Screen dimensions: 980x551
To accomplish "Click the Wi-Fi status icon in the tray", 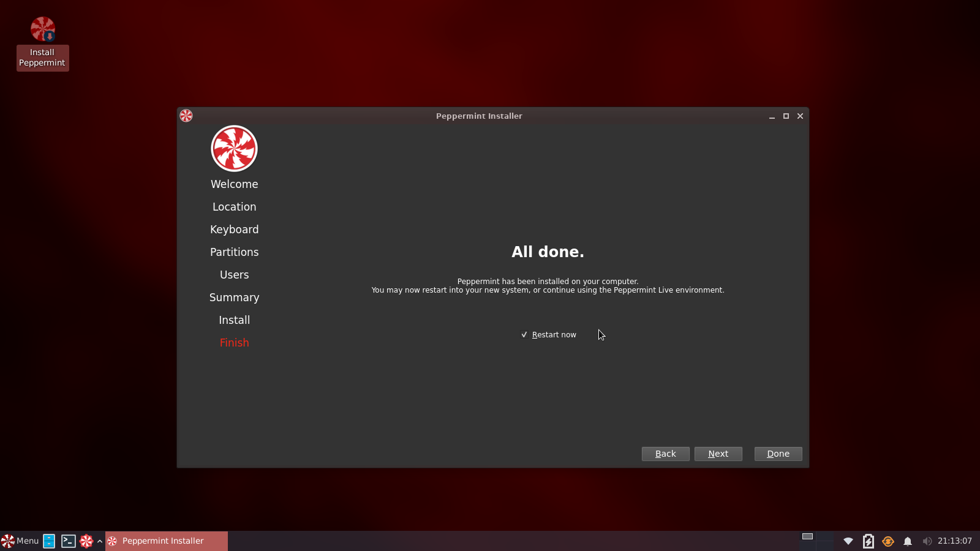I will pos(848,541).
